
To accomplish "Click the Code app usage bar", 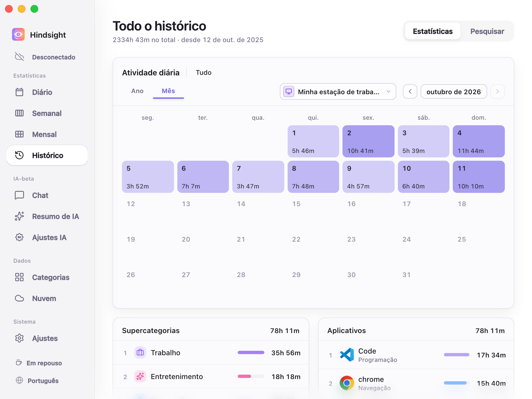I will (x=457, y=355).
